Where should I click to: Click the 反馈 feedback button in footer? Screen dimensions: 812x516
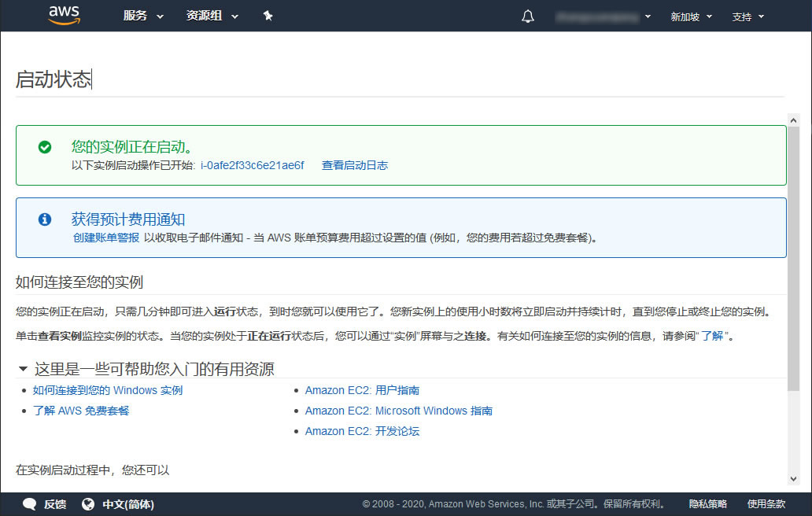click(x=55, y=504)
